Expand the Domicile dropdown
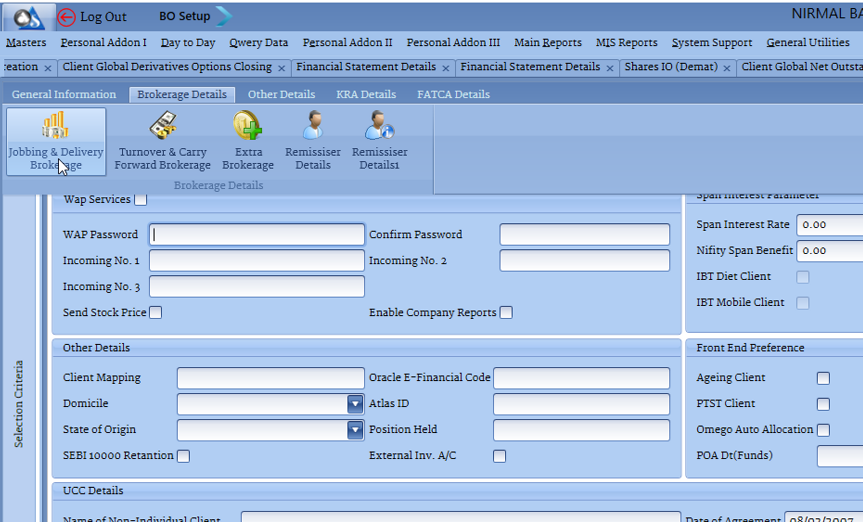 coord(355,404)
